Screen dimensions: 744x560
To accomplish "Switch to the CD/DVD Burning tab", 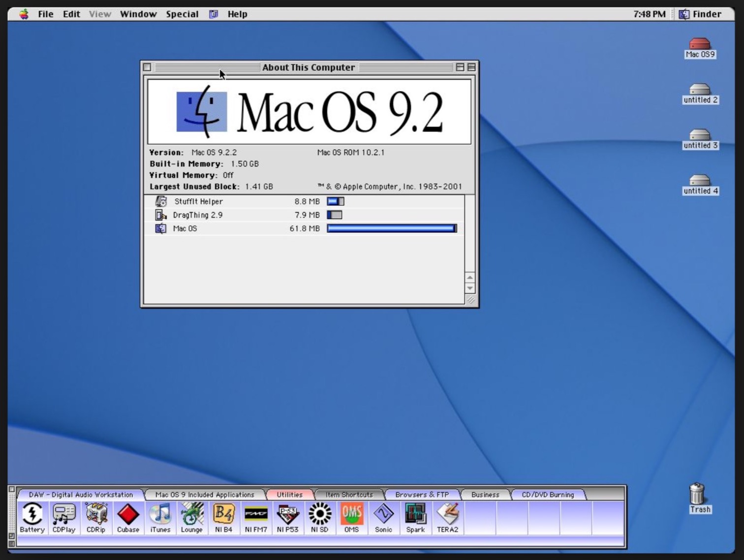I will [548, 495].
